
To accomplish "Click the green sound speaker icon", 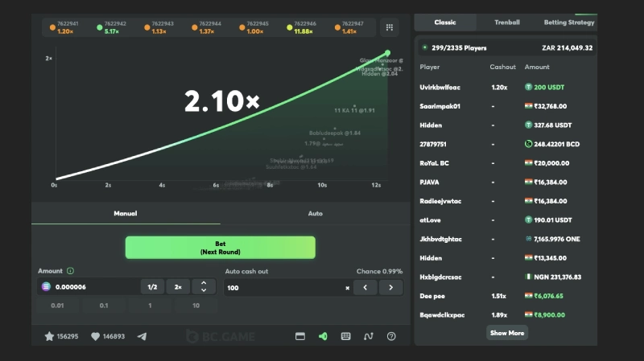I will tap(323, 337).
